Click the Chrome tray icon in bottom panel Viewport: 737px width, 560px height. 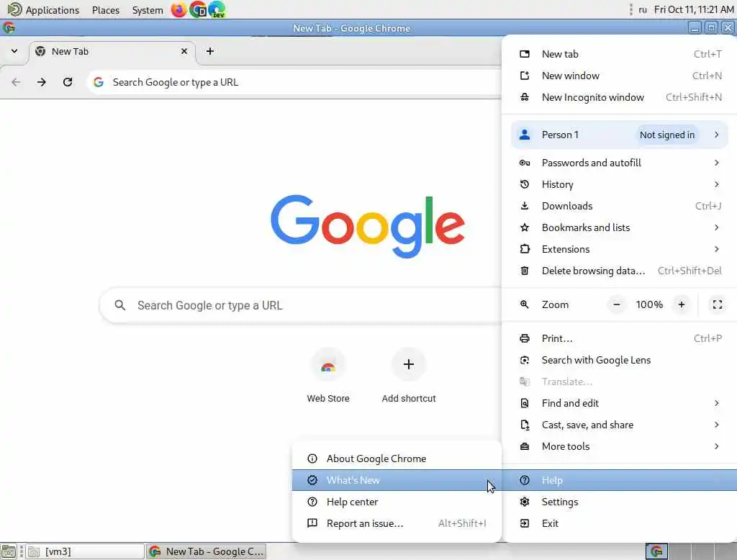(x=656, y=551)
